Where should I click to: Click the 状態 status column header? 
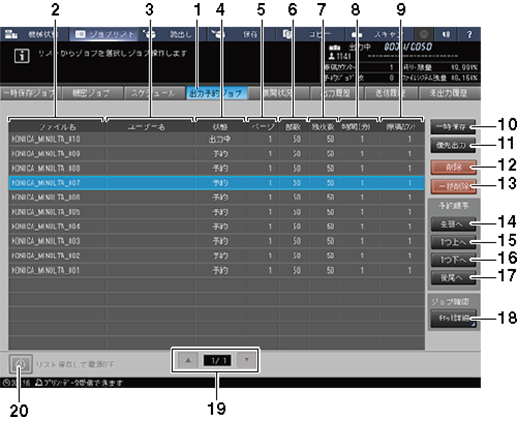(x=220, y=127)
